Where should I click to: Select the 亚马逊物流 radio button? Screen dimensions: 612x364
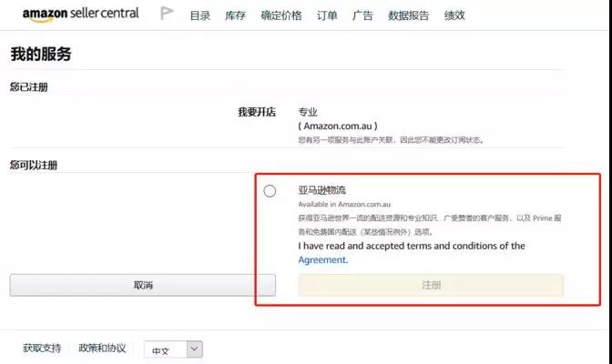tap(270, 191)
